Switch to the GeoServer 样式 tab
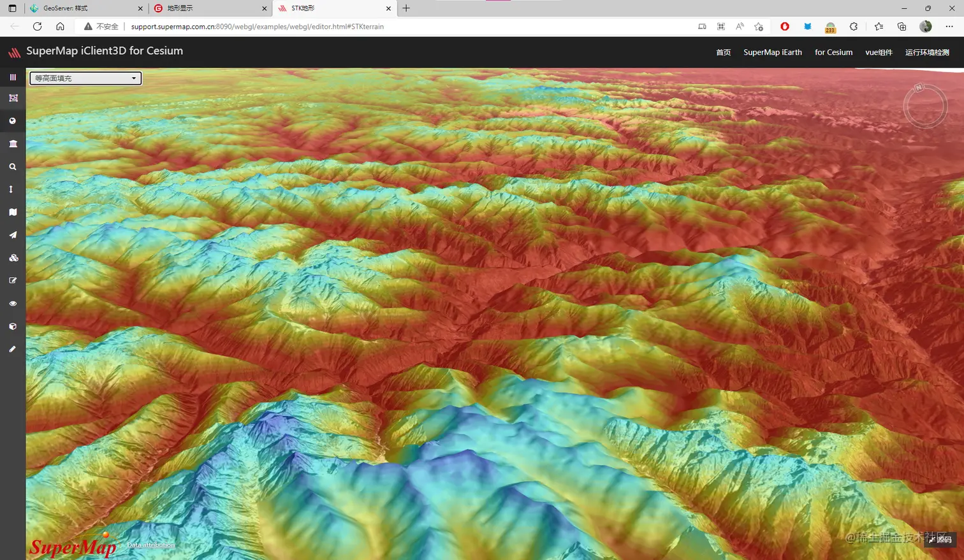Screen dimensions: 964x560 [x=86, y=8]
